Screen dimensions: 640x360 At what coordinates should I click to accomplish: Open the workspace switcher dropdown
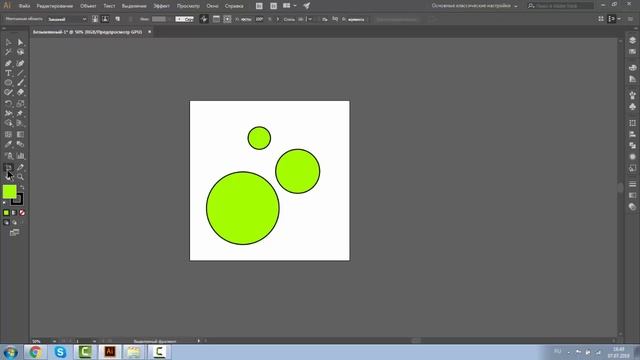pos(475,6)
